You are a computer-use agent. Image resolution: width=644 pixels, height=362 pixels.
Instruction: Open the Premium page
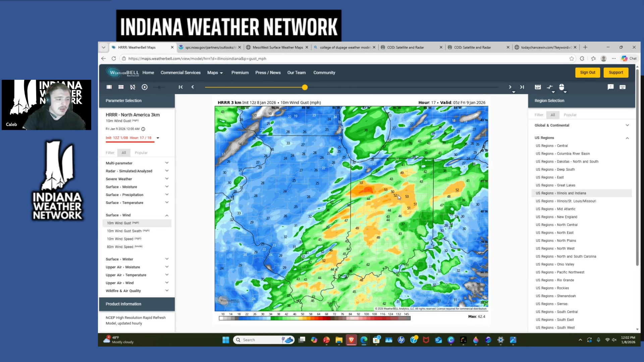pyautogui.click(x=240, y=73)
